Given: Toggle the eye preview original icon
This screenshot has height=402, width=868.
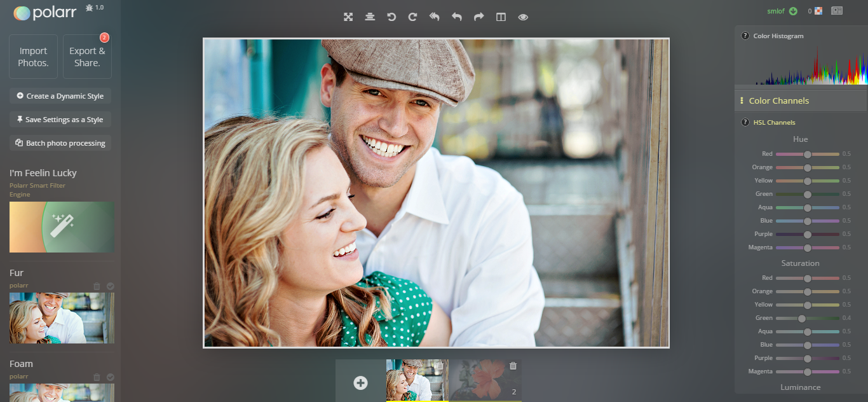Looking at the screenshot, I should 523,17.
